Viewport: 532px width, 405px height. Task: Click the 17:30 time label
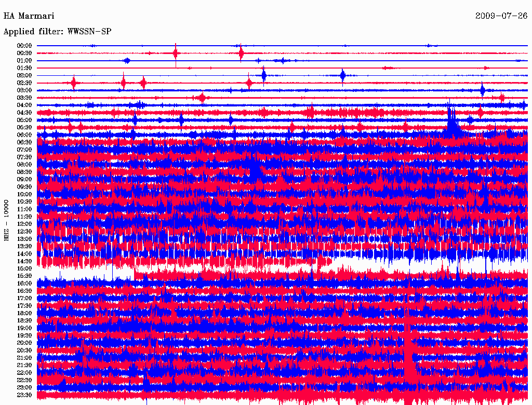click(x=24, y=306)
